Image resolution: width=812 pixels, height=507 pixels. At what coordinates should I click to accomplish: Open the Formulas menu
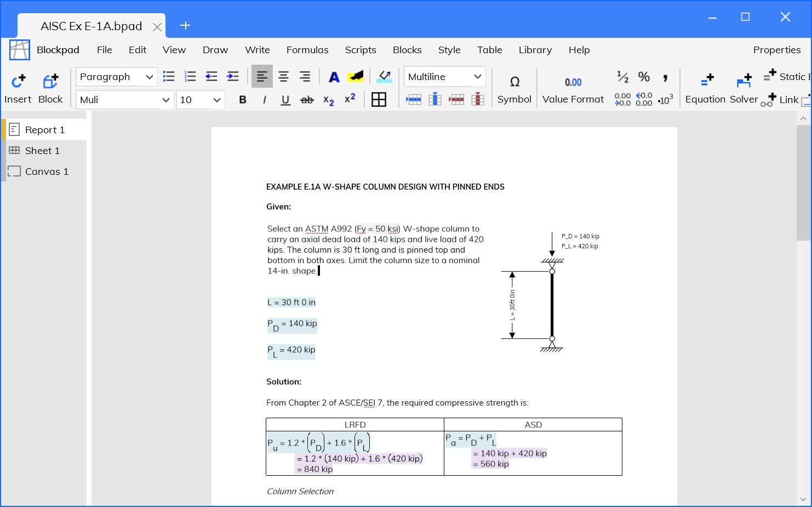[x=307, y=50]
